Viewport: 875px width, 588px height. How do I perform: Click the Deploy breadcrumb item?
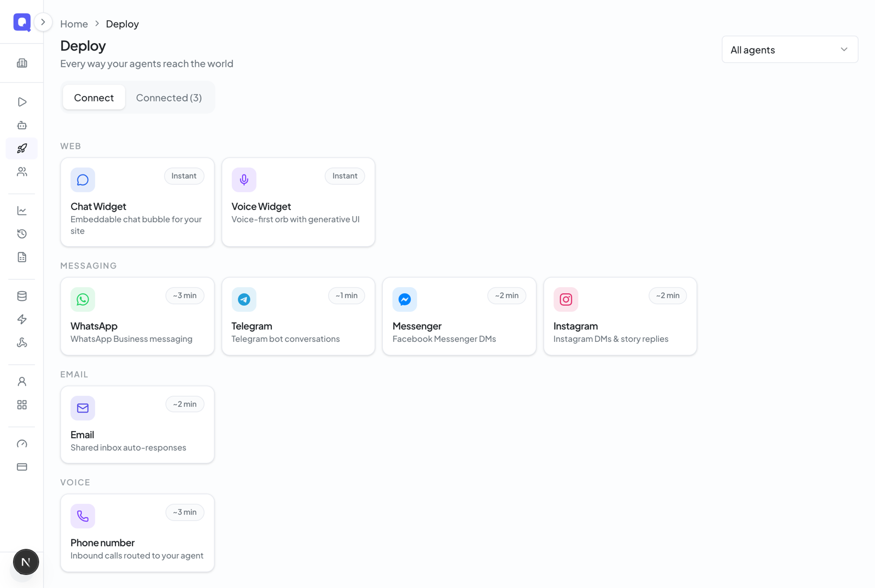click(122, 24)
